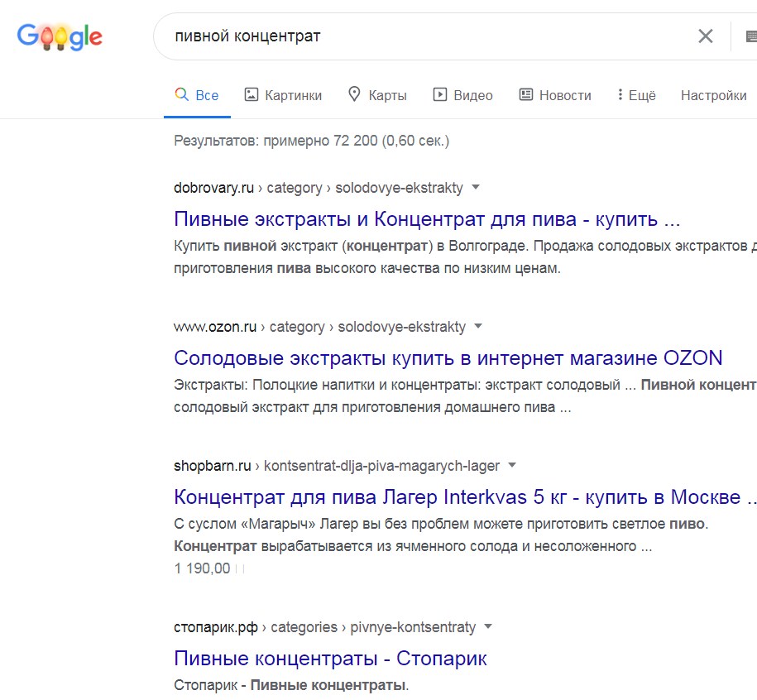Expand dropdown arrow next to www.ozon.ru URL
Screen dimensions: 757x700
478,326
